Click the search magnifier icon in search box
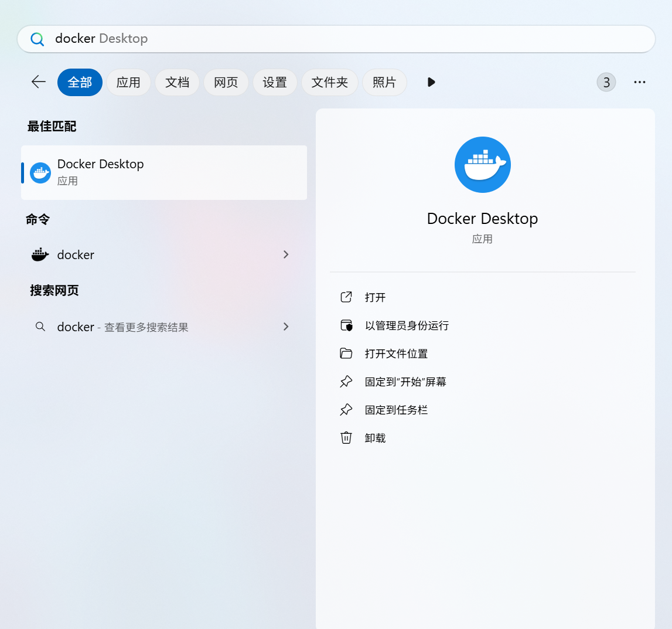This screenshot has width=672, height=629. 37,39
